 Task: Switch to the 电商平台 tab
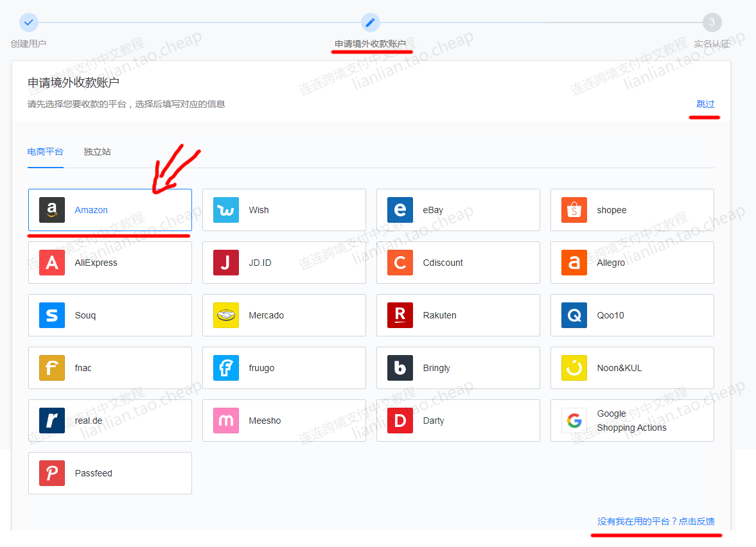(x=46, y=152)
